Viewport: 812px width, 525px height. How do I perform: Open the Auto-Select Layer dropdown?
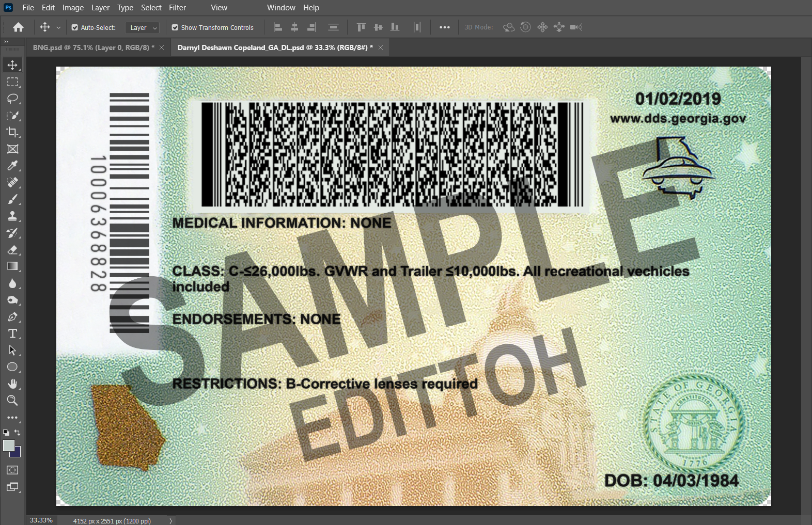click(142, 28)
